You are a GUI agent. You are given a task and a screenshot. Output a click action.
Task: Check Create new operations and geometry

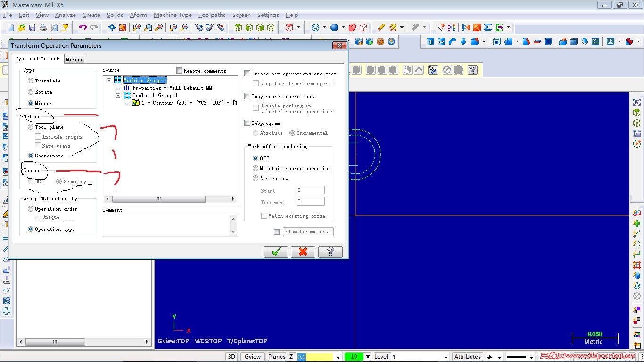point(248,74)
